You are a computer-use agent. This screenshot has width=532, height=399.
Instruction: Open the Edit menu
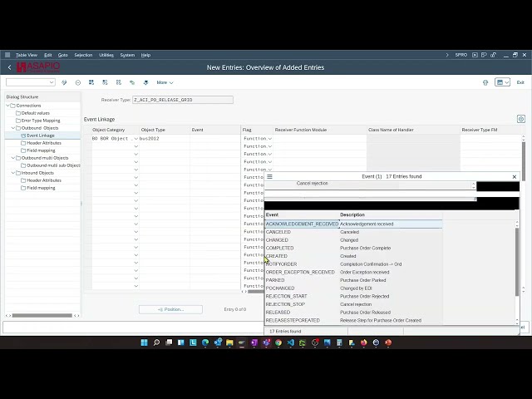48,55
